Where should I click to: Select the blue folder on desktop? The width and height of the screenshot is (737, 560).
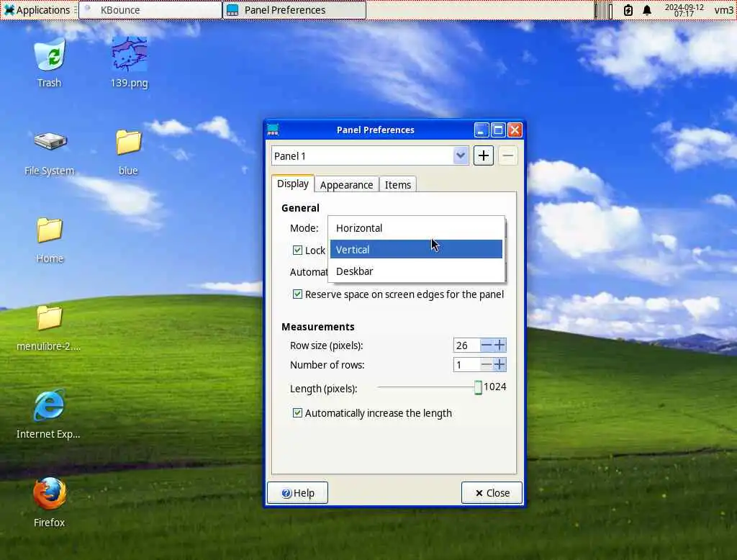[128, 153]
